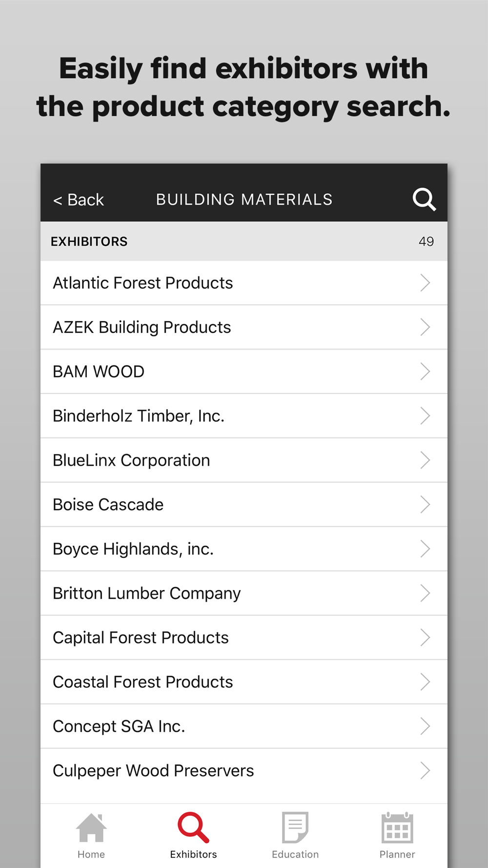Select BlueLinx Corporation from the list
Image resolution: width=488 pixels, height=868 pixels.
point(244,460)
